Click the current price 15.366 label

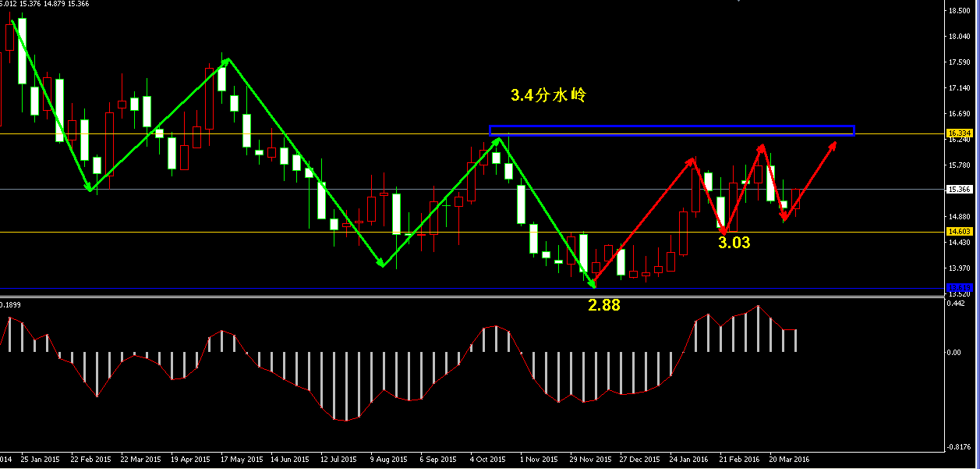tap(957, 189)
